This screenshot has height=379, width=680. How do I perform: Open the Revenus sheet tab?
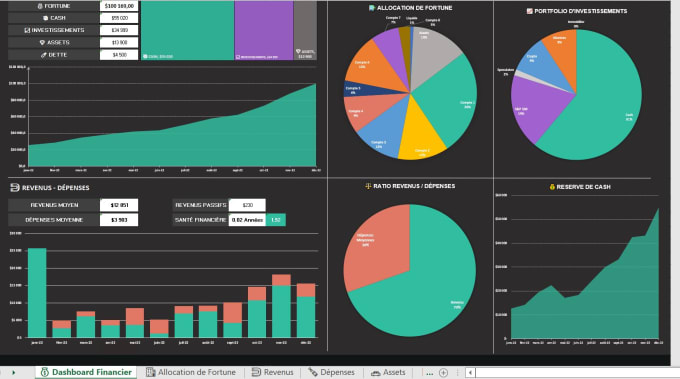(273, 372)
